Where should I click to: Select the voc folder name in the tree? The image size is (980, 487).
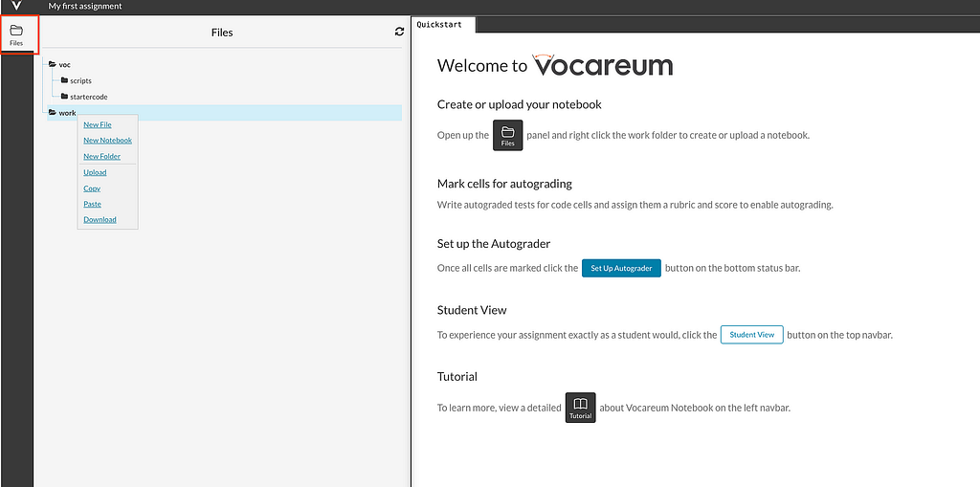click(x=64, y=64)
